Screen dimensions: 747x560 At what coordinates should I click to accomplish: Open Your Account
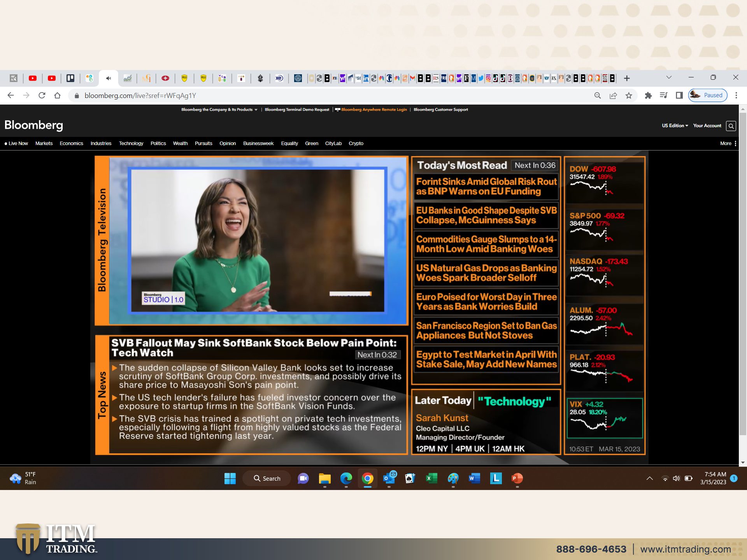[x=707, y=126]
